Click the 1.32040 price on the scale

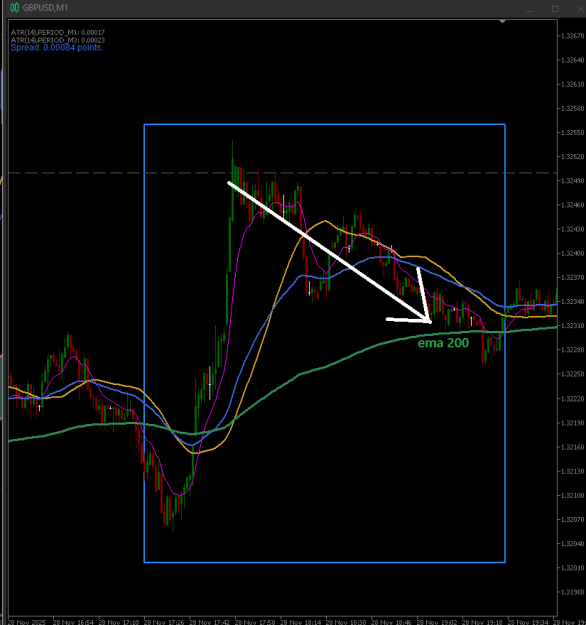[572, 544]
